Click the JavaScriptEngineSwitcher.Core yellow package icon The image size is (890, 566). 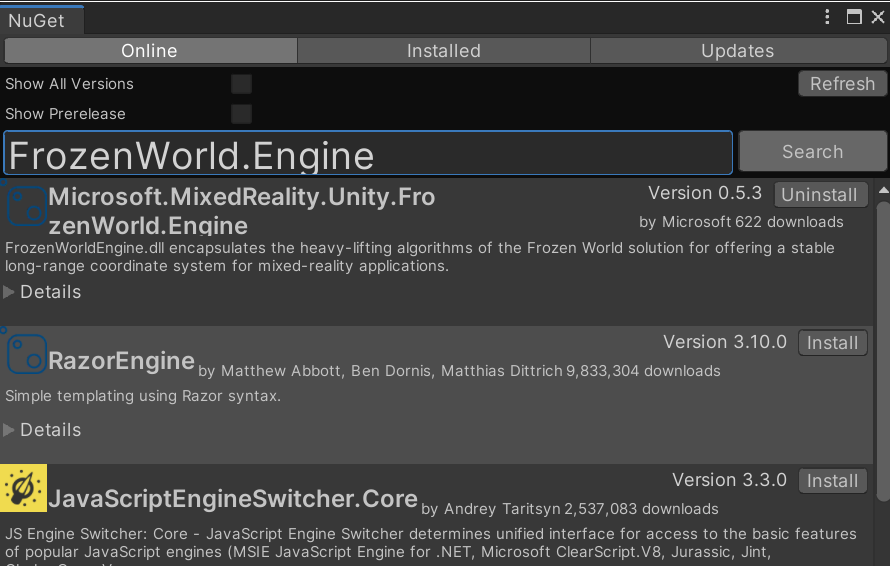(23, 488)
